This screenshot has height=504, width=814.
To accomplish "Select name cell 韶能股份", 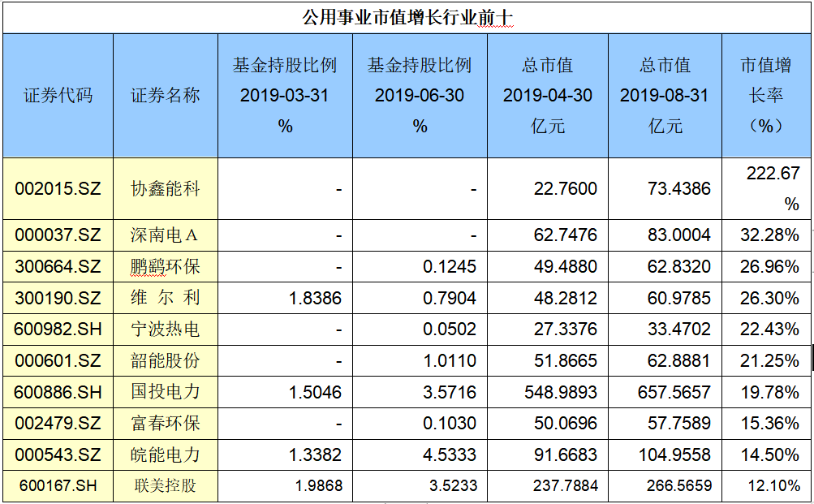I will click(165, 360).
